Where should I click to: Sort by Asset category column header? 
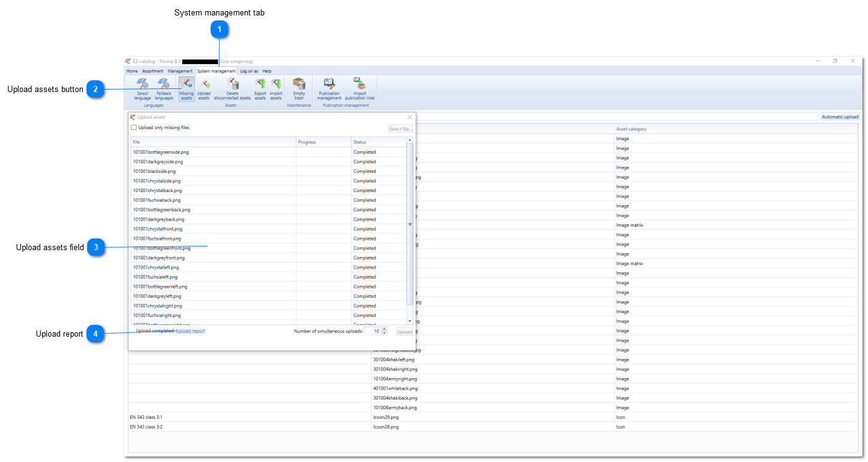click(x=736, y=129)
